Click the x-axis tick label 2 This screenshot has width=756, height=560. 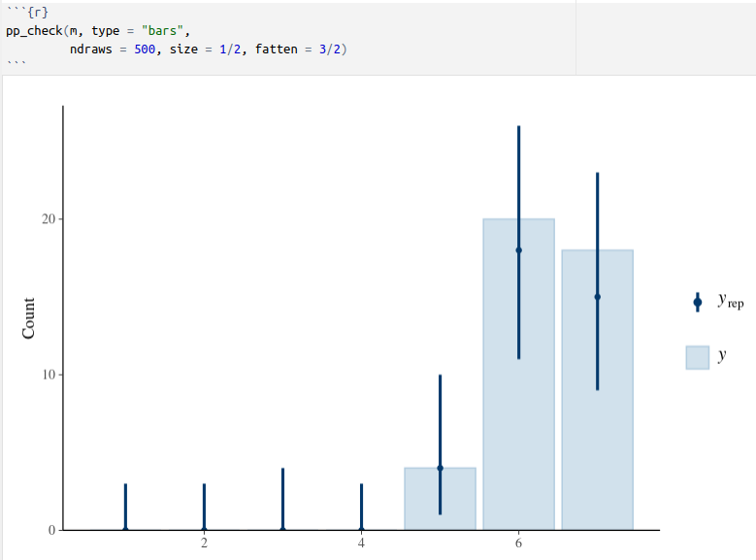(x=205, y=544)
